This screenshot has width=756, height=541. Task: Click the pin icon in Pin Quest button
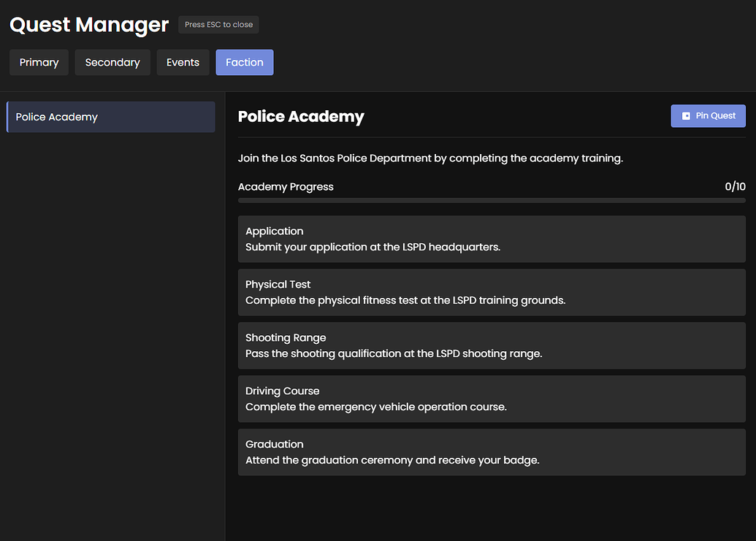686,116
